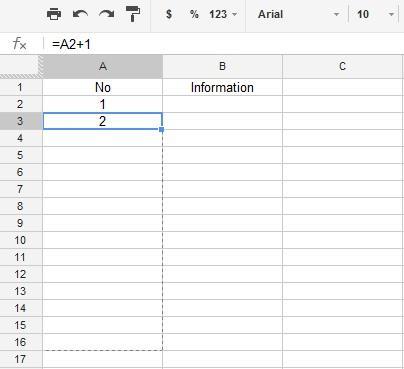404x369 pixels.
Task: Expand the font size 10 dropdown
Action: 375,14
